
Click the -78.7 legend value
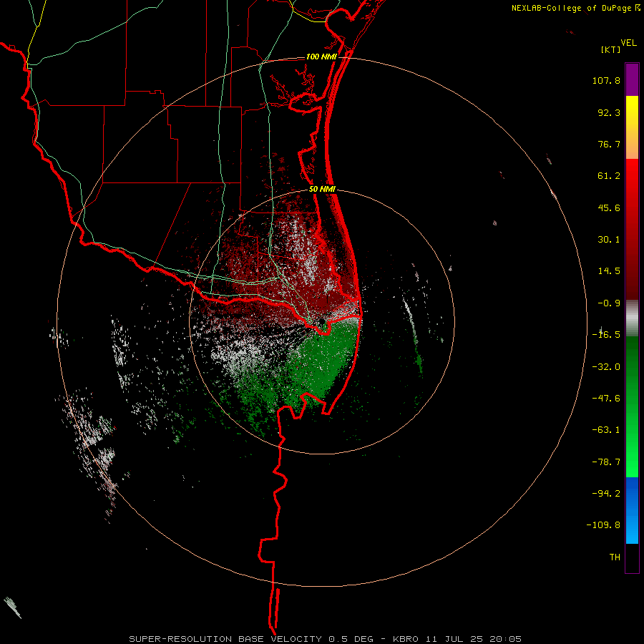pyautogui.click(x=606, y=462)
